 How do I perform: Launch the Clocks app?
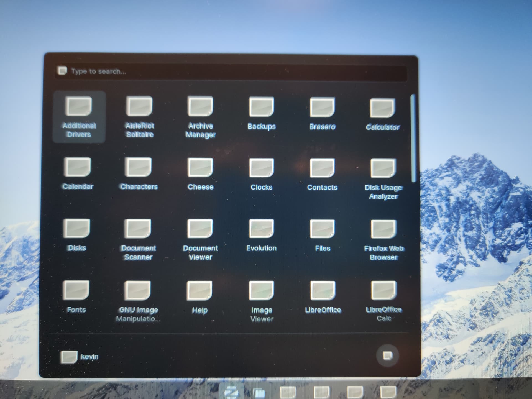point(261,175)
